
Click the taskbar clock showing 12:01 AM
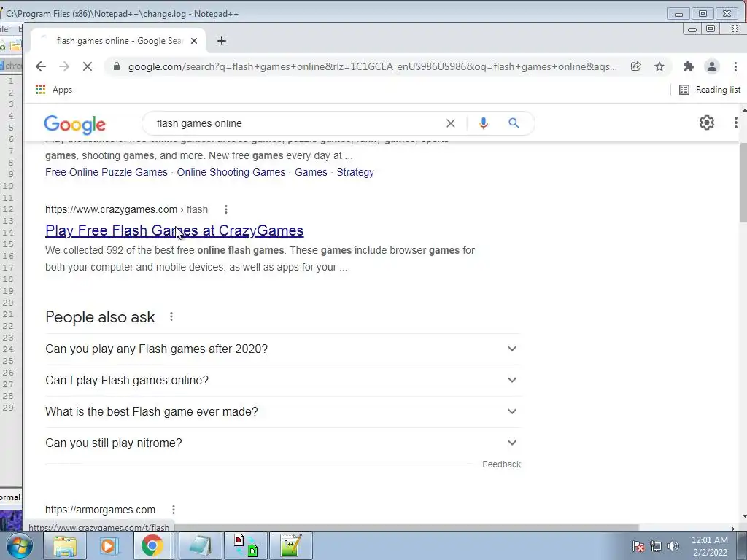click(x=710, y=546)
